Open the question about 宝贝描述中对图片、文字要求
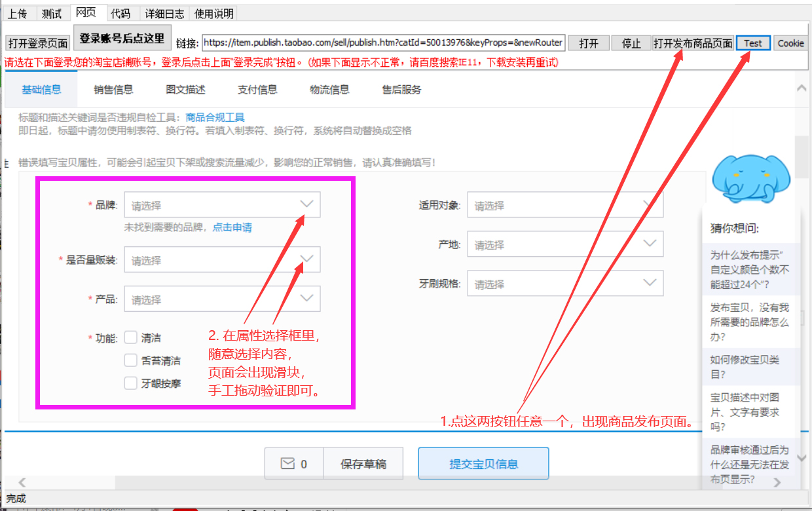This screenshot has height=511, width=812. pos(750,411)
